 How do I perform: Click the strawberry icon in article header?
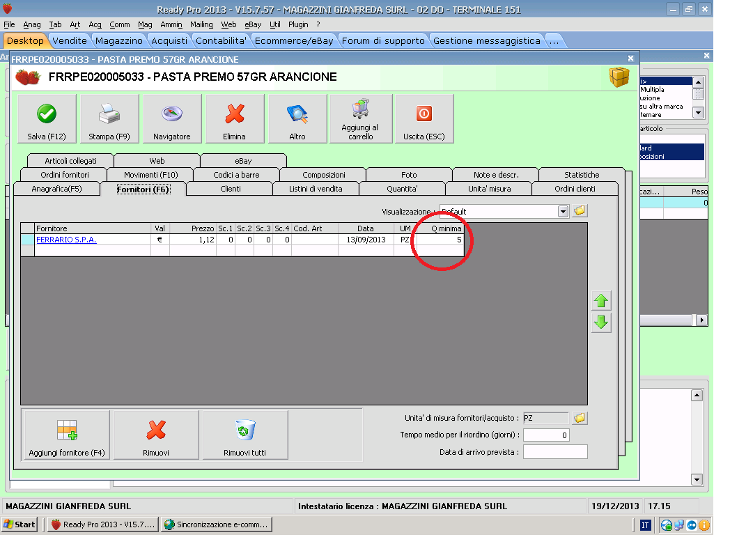[x=27, y=77]
